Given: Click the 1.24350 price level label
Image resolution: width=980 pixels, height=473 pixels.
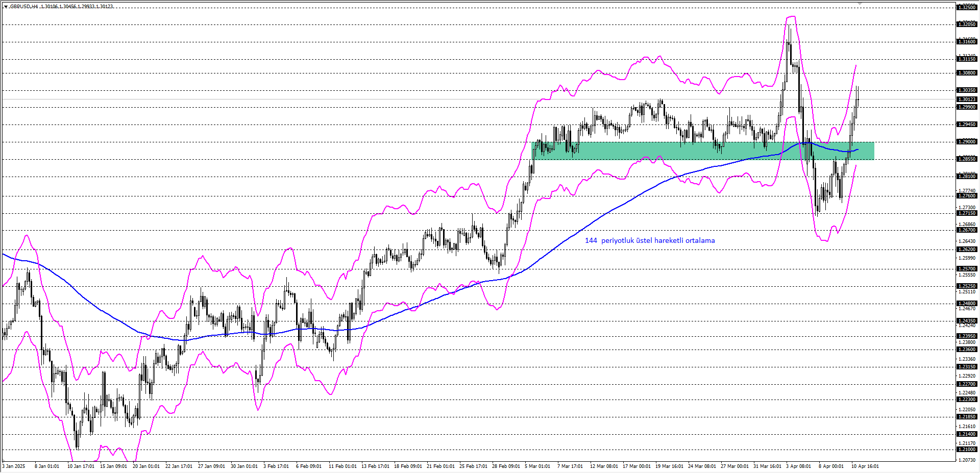Looking at the screenshot, I should [x=967, y=321].
